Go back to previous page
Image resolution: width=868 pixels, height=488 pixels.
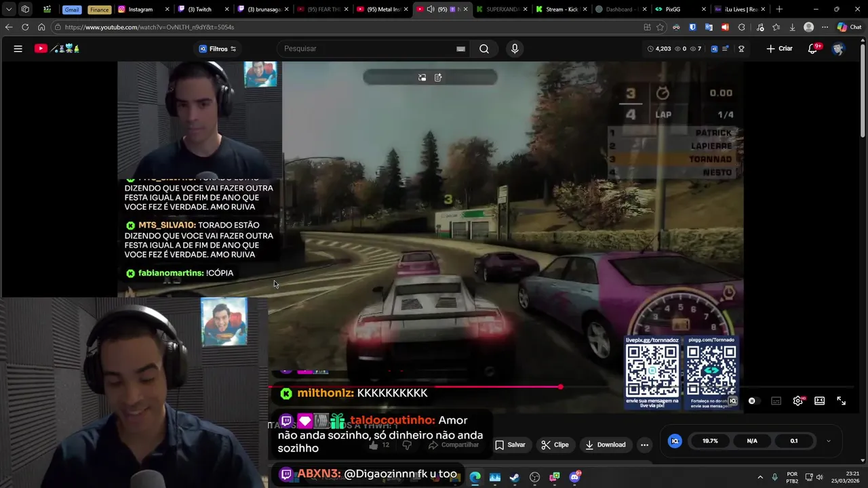(x=9, y=27)
